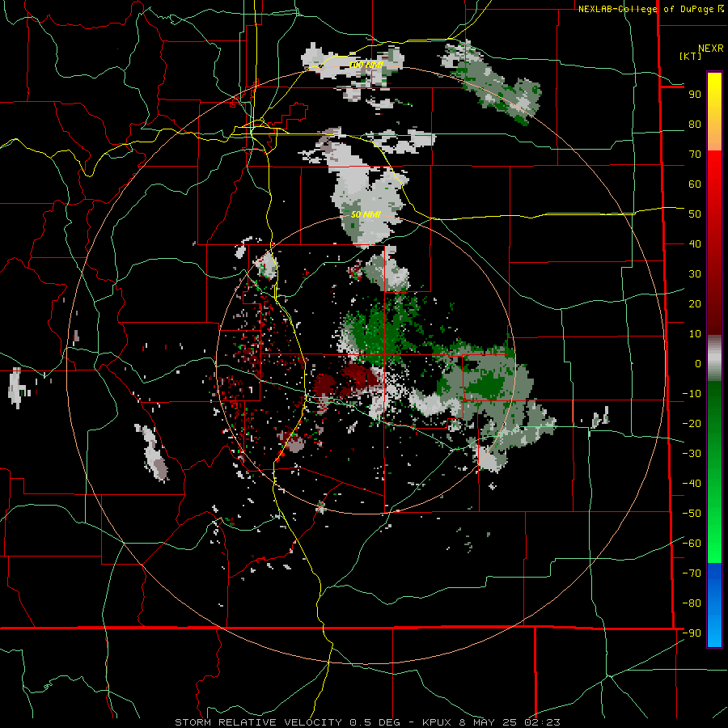Click the -60 value on the velocity scale
Screen dimensions: 728x728
pyautogui.click(x=692, y=544)
